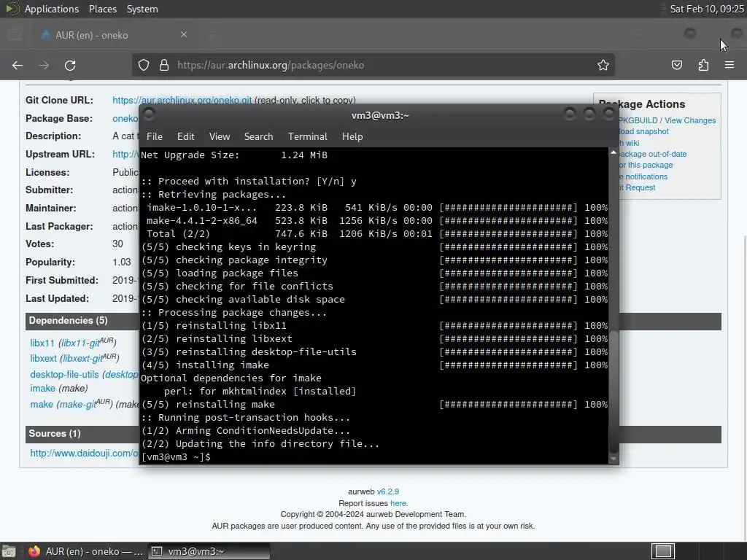Open the daidouji.com source link

85,453
